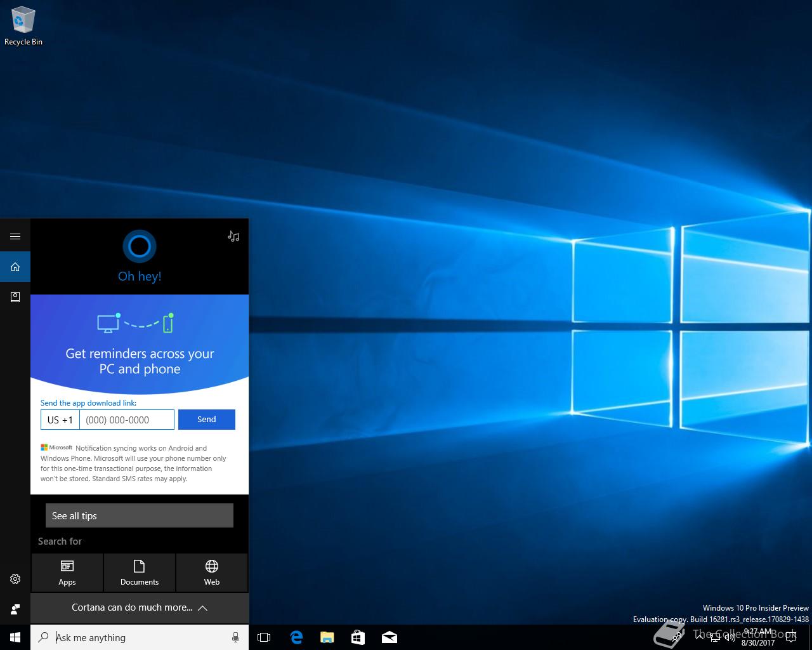Open Mail app from taskbar
Screen dimensions: 812x650
(390, 637)
